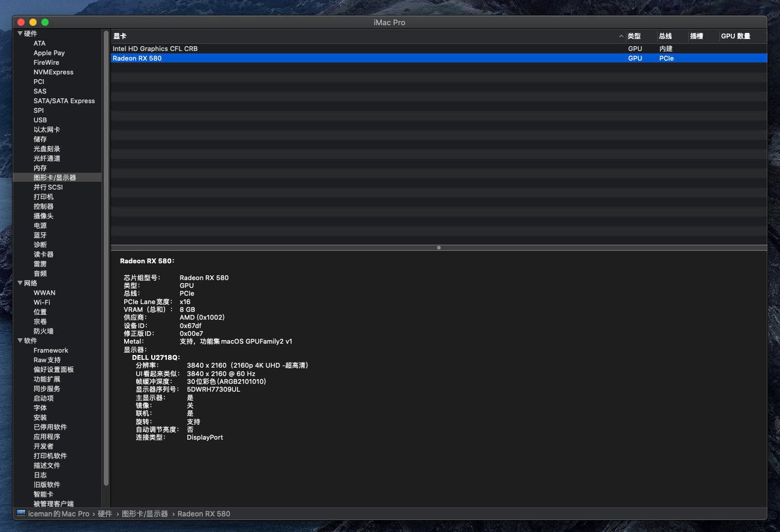Click iceman的Mac Pro in path bar
The image size is (780, 532).
[x=58, y=513]
